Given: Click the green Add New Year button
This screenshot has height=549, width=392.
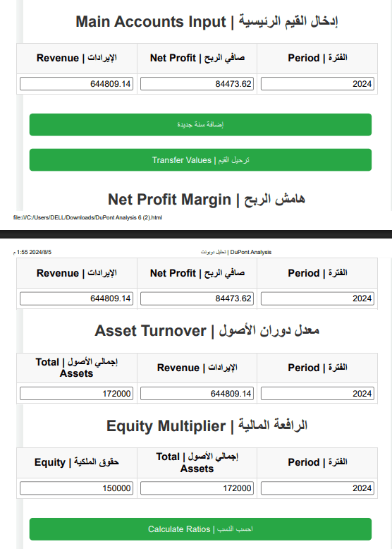Looking at the screenshot, I should 200,125.
